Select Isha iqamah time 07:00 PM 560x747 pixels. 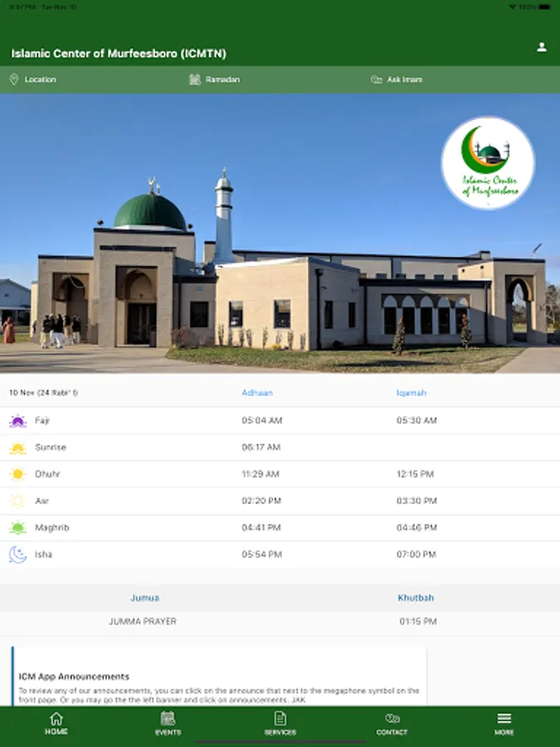pos(416,554)
